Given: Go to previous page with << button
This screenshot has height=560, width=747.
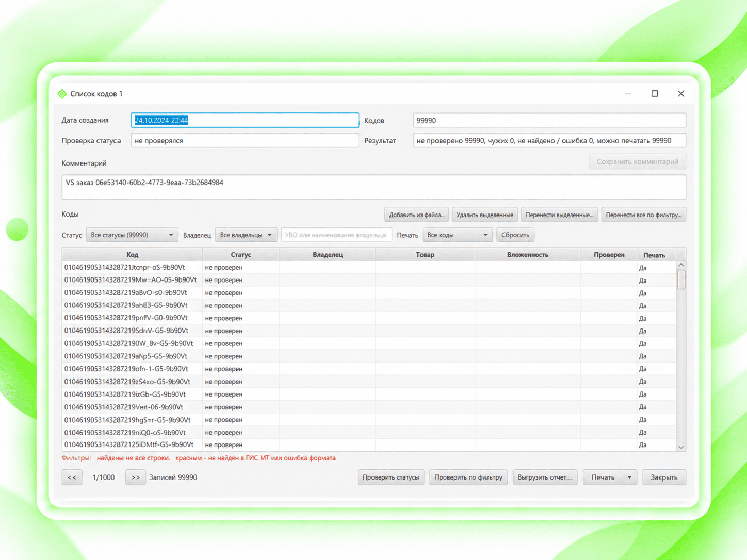Looking at the screenshot, I should click(72, 477).
